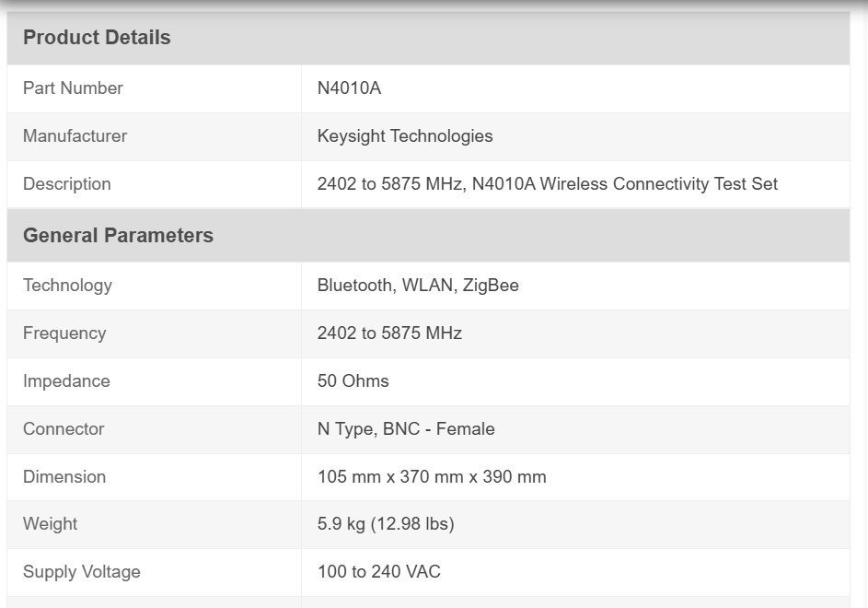Click the Frequency row label

[64, 333]
